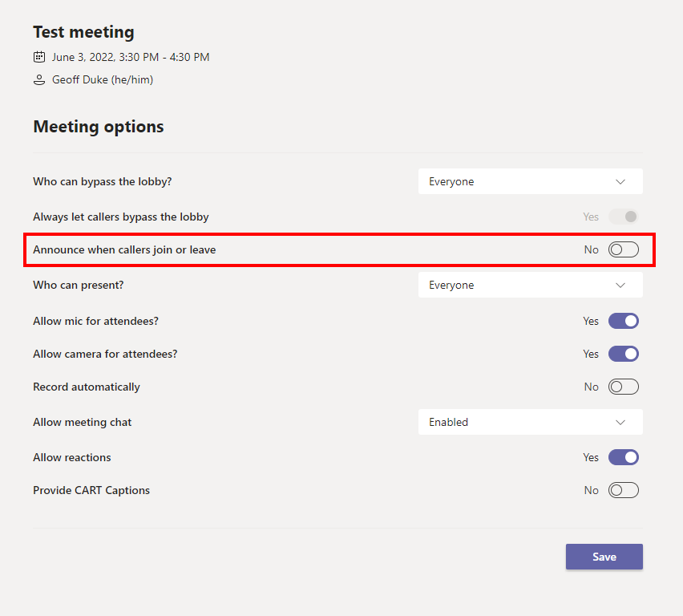Enable 'Announce when callers join or leave'
This screenshot has height=616, width=683.
click(x=623, y=249)
